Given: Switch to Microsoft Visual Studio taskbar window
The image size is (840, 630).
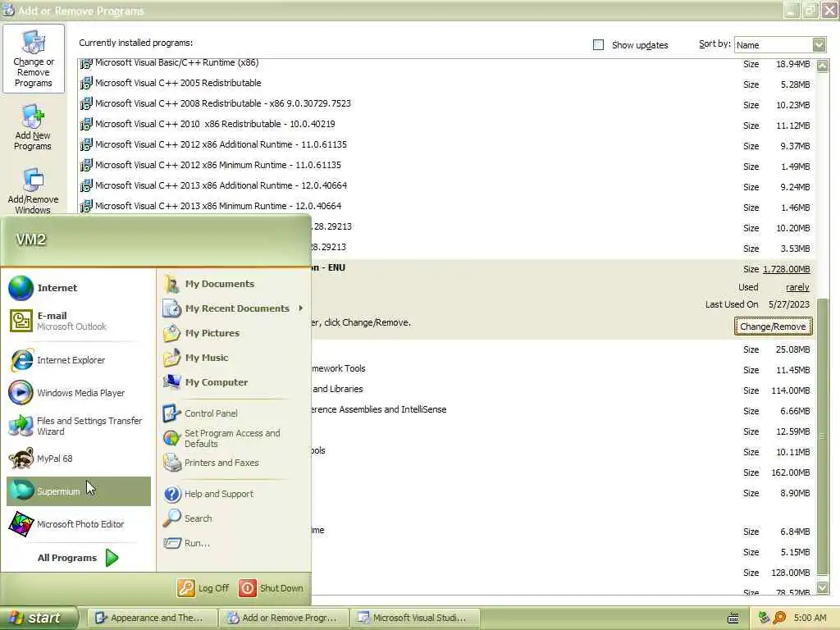Looking at the screenshot, I should pyautogui.click(x=415, y=618).
